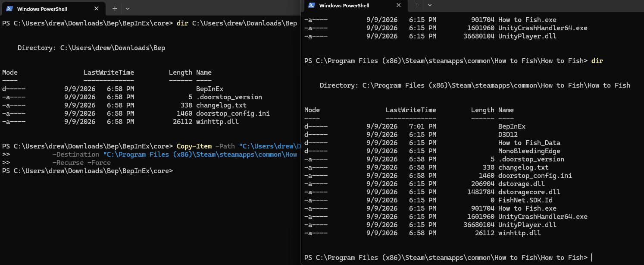Screen dimensions: 644x265
Task: Click the Length column header in the right window
Action: pos(483,110)
